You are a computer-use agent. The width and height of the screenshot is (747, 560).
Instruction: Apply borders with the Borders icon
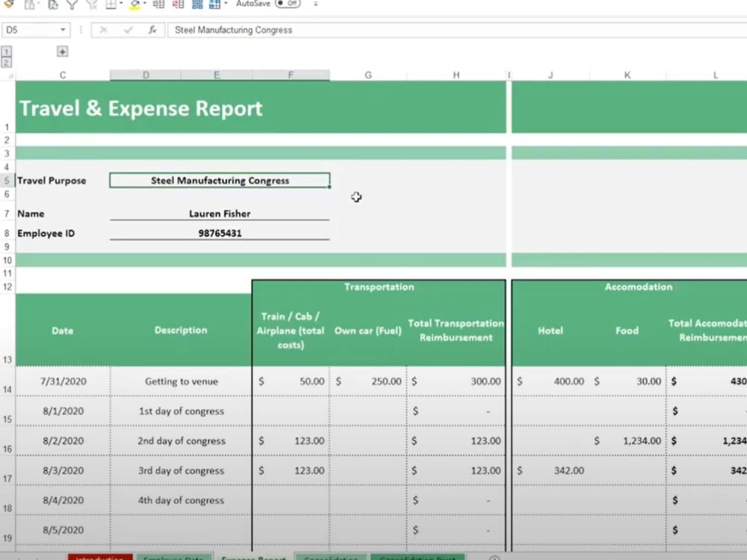(x=112, y=5)
